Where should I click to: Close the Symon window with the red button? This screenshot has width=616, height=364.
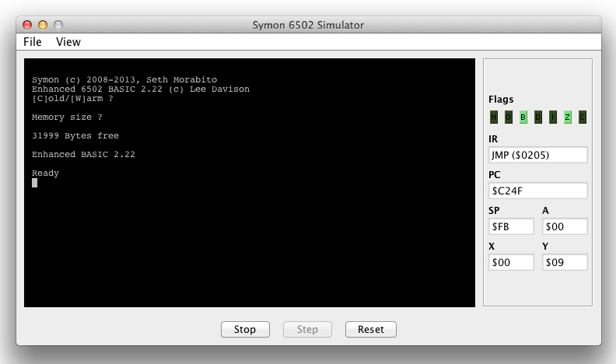27,25
